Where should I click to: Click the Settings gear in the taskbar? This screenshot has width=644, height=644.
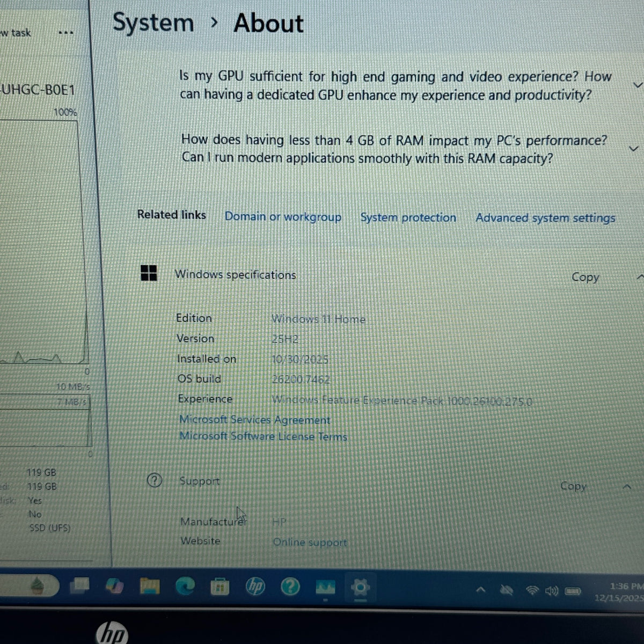coord(360,588)
